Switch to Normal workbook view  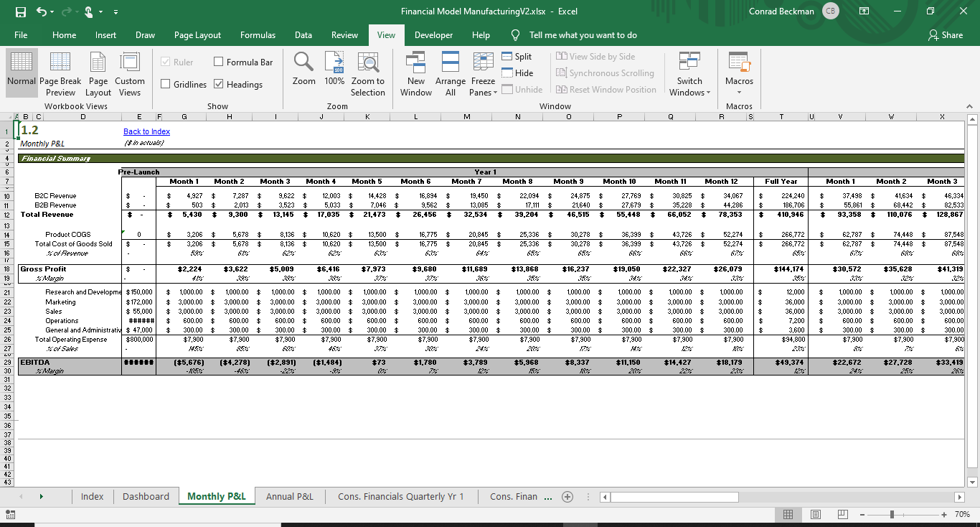(x=22, y=74)
